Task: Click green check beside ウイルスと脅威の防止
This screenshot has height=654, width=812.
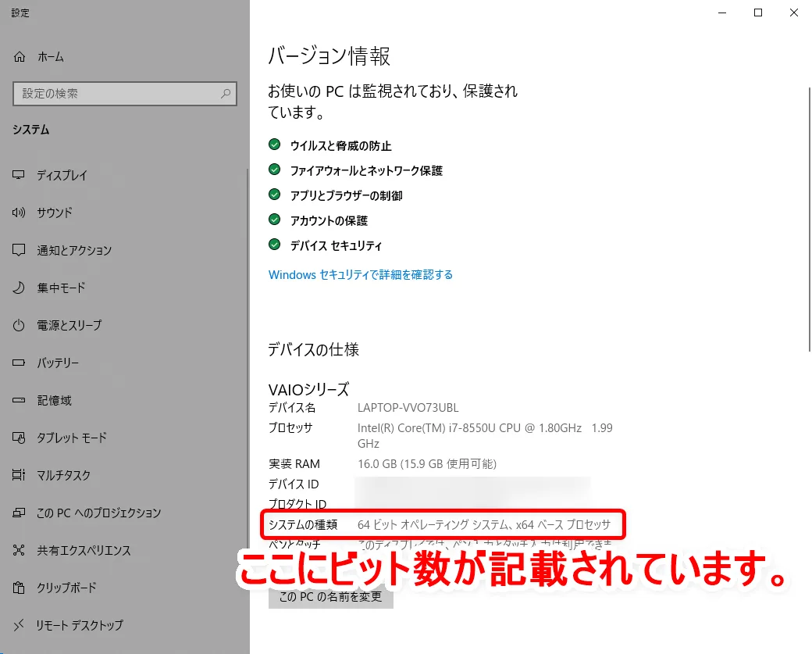Action: (275, 145)
